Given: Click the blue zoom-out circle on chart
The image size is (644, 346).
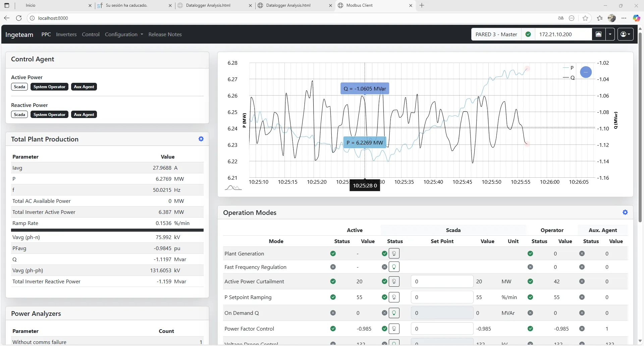Looking at the screenshot, I should tap(586, 72).
